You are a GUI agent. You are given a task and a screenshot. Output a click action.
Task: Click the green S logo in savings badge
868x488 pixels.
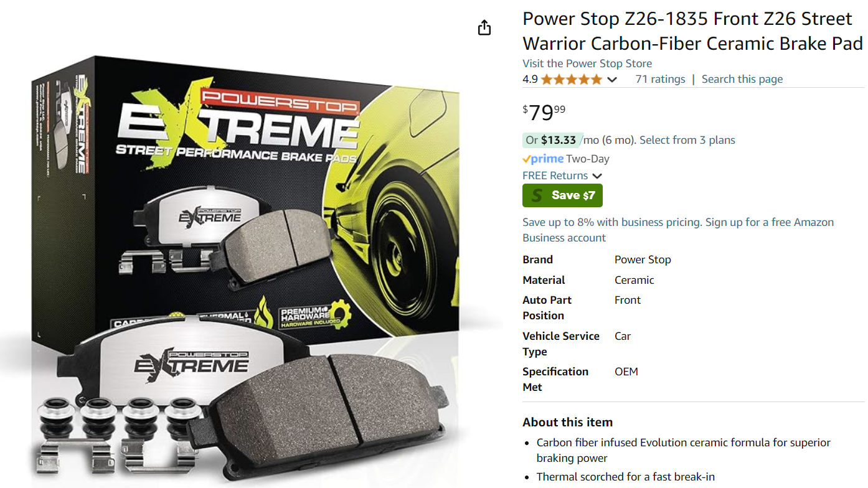pyautogui.click(x=537, y=195)
